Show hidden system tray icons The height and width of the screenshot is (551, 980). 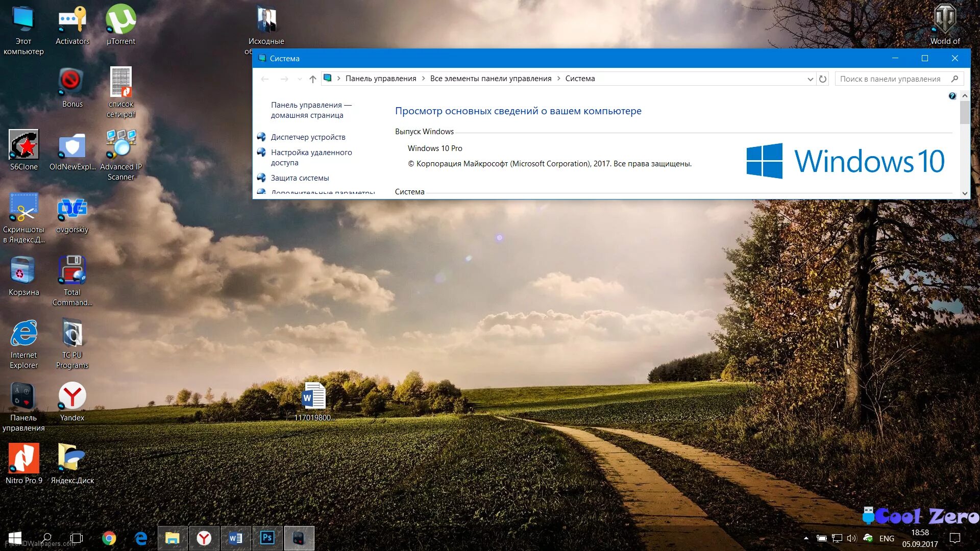tap(806, 538)
